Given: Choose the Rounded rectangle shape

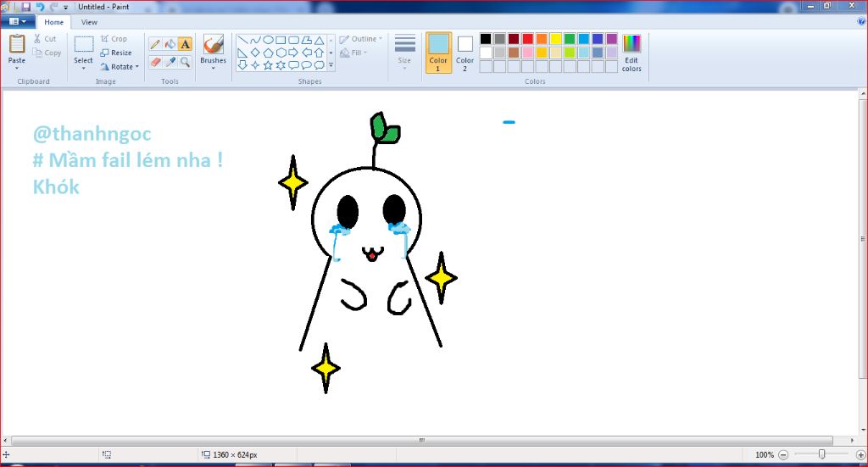Looking at the screenshot, I should 293,40.
